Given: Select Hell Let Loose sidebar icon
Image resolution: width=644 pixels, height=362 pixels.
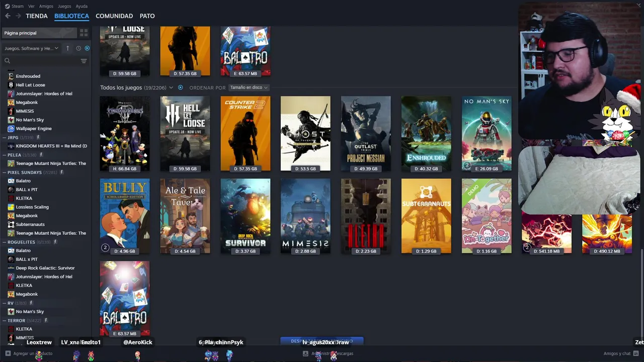Looking at the screenshot, I should click(x=11, y=85).
